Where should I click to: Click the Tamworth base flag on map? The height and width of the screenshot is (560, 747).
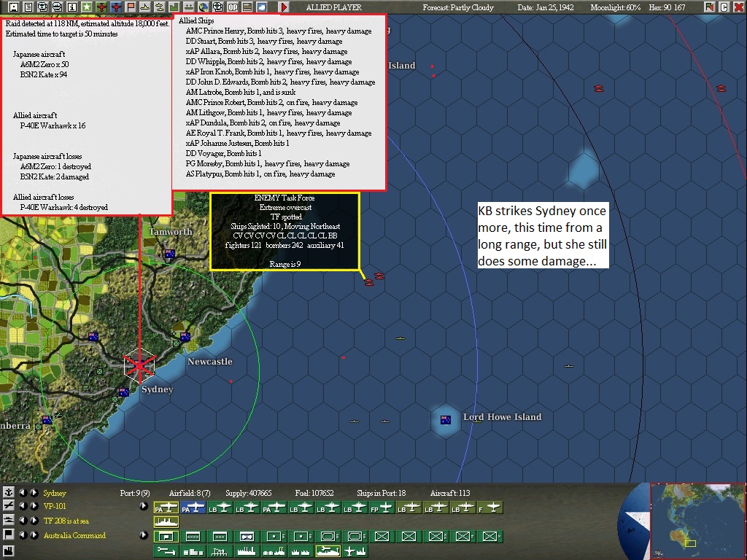pyautogui.click(x=169, y=253)
